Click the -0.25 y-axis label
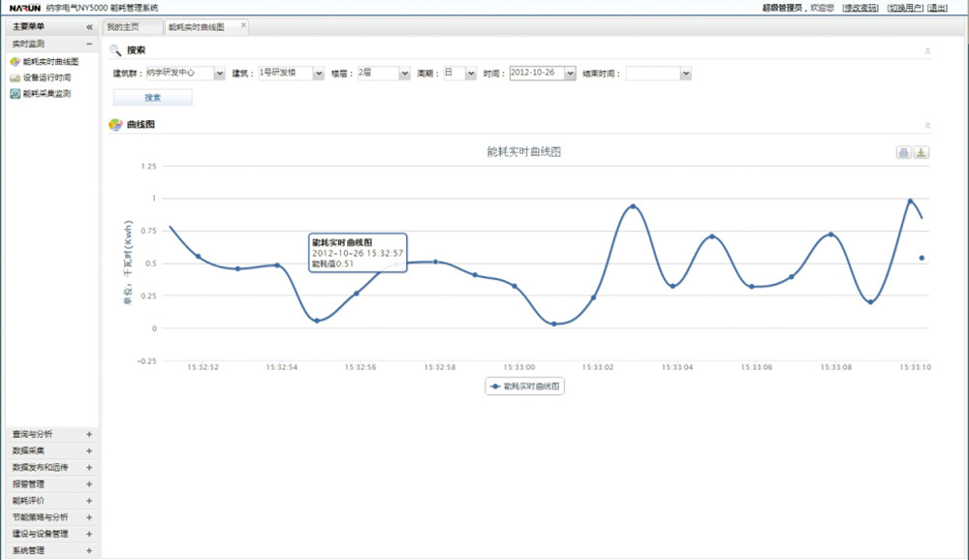Image resolution: width=969 pixels, height=560 pixels. [x=147, y=361]
